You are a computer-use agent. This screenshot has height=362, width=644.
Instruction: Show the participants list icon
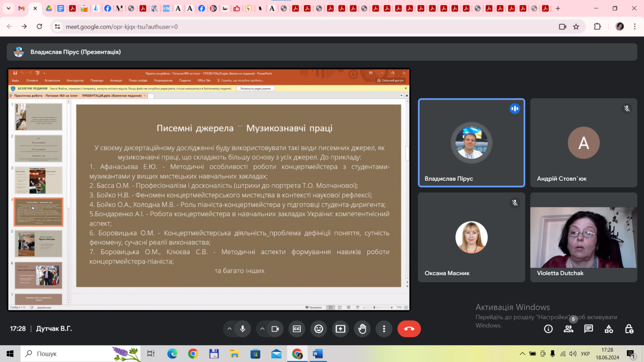[569, 329]
